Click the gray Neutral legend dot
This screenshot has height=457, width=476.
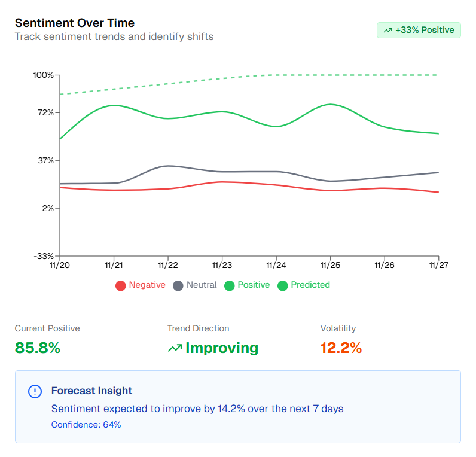click(178, 285)
